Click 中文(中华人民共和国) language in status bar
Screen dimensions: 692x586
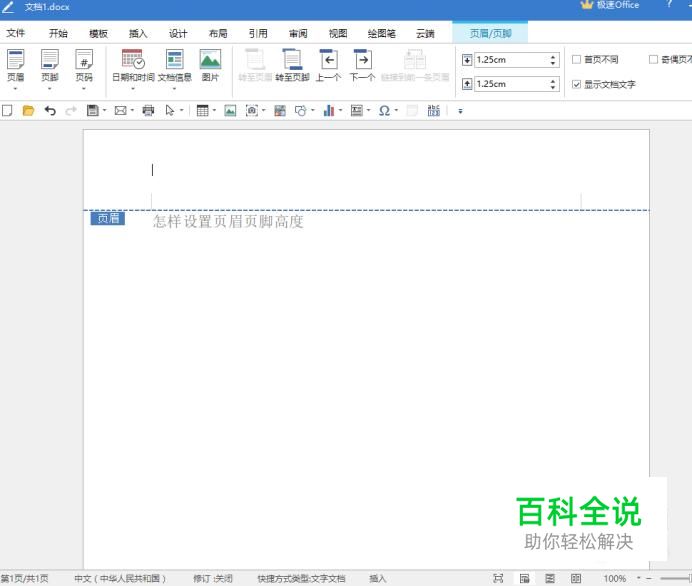pyautogui.click(x=120, y=578)
